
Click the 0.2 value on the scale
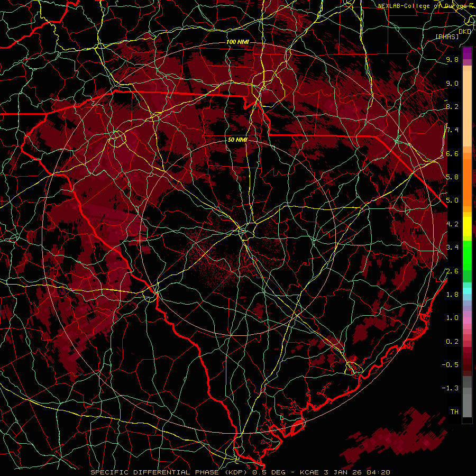[452, 342]
